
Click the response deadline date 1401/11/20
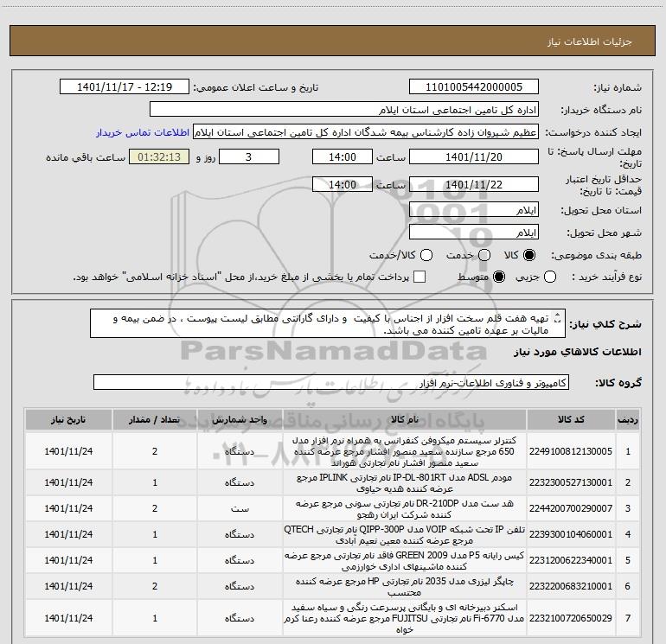[474, 156]
